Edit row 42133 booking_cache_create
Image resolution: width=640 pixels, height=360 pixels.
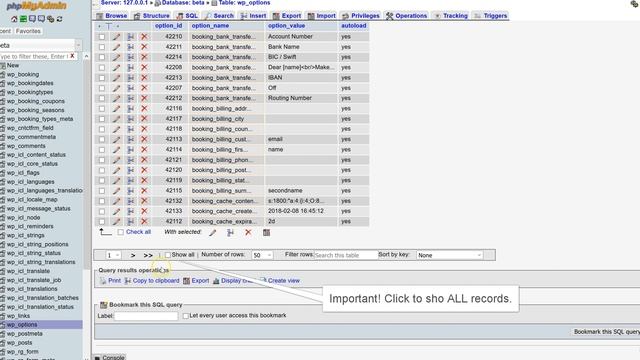[117, 211]
